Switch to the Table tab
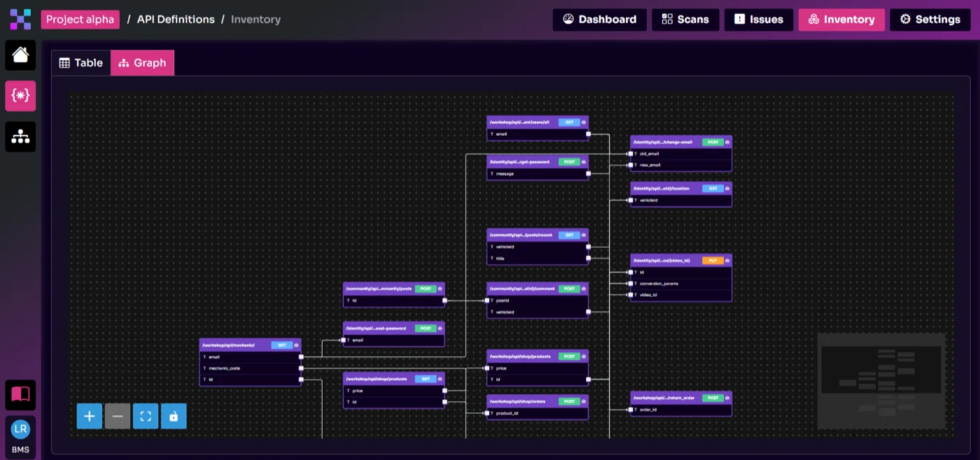The height and width of the screenshot is (460, 980). tap(81, 62)
